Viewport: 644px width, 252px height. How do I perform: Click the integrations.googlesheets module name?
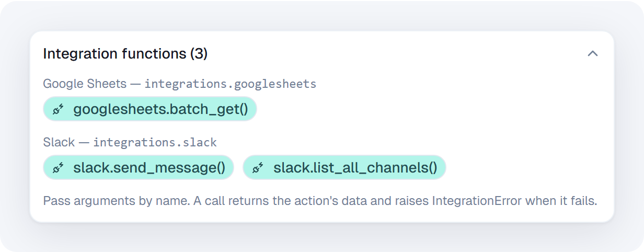pos(231,84)
